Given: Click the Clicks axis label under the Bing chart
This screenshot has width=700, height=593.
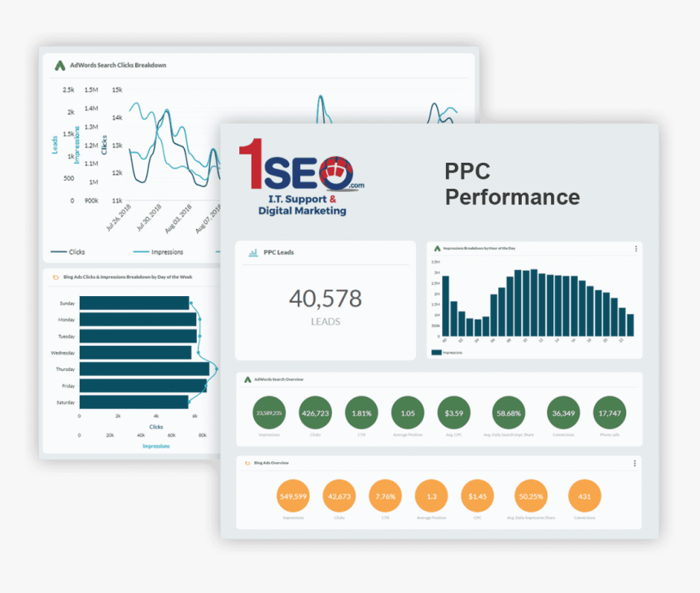Looking at the screenshot, I should pos(156,427).
